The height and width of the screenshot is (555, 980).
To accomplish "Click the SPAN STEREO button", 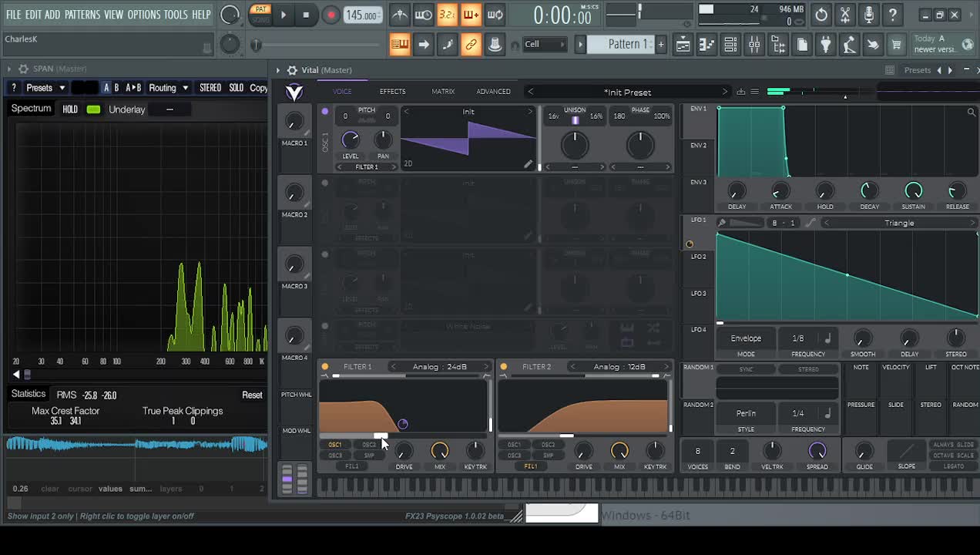I will point(210,88).
